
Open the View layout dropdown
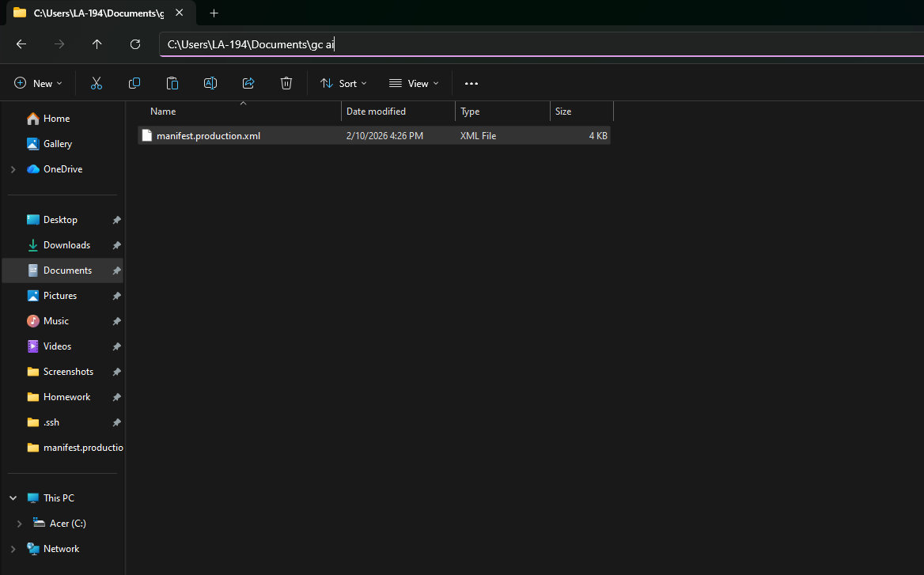tap(414, 83)
